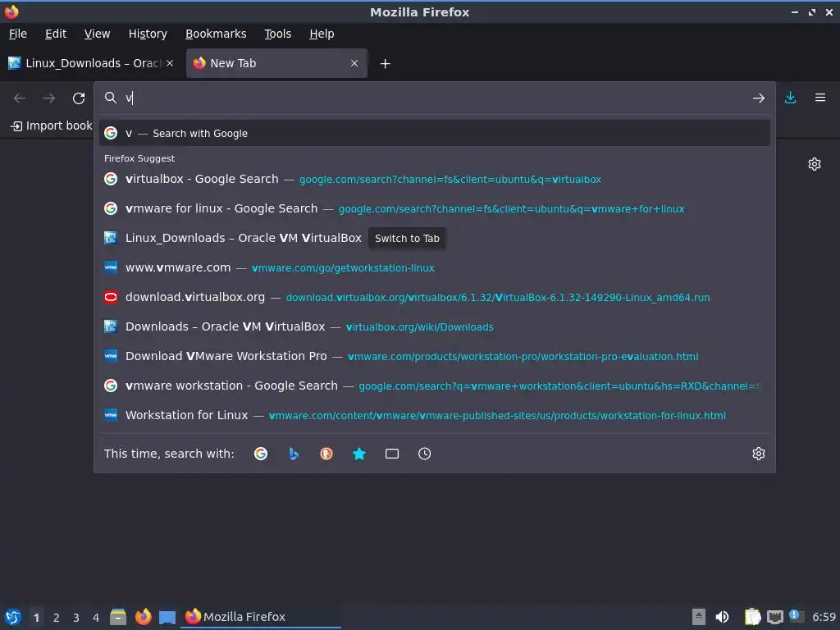The width and height of the screenshot is (840, 630).
Task: Click the clipboard manager tray icon
Action: point(752,617)
